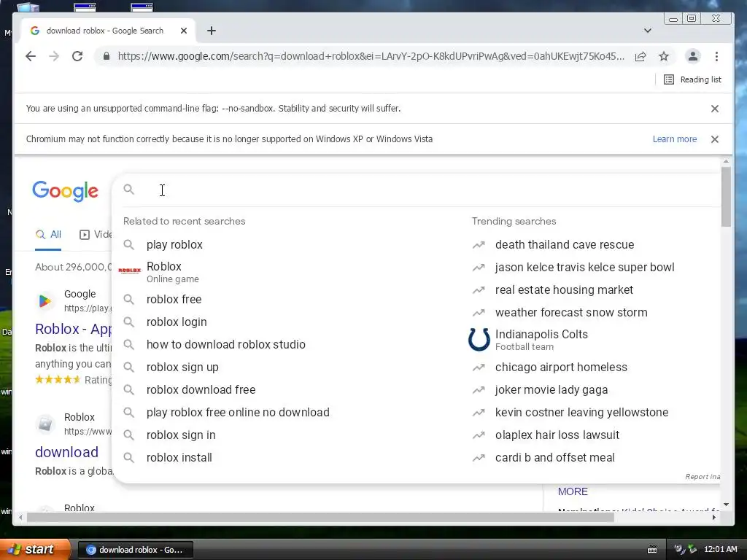The height and width of the screenshot is (560, 747).
Task: Click the vertical scrollbar thumb
Action: [x=726, y=197]
